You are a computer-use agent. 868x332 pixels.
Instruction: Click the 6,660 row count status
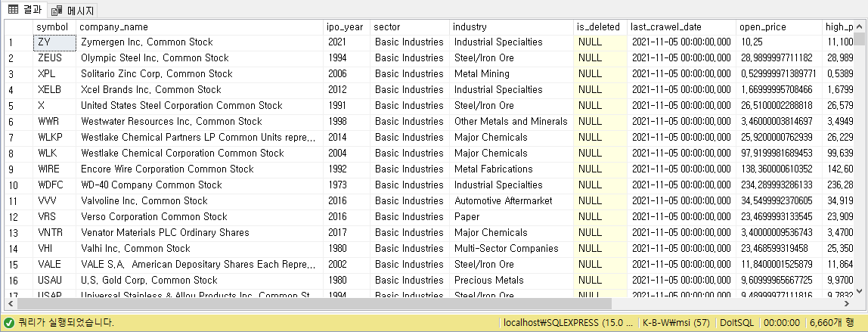tap(832, 323)
